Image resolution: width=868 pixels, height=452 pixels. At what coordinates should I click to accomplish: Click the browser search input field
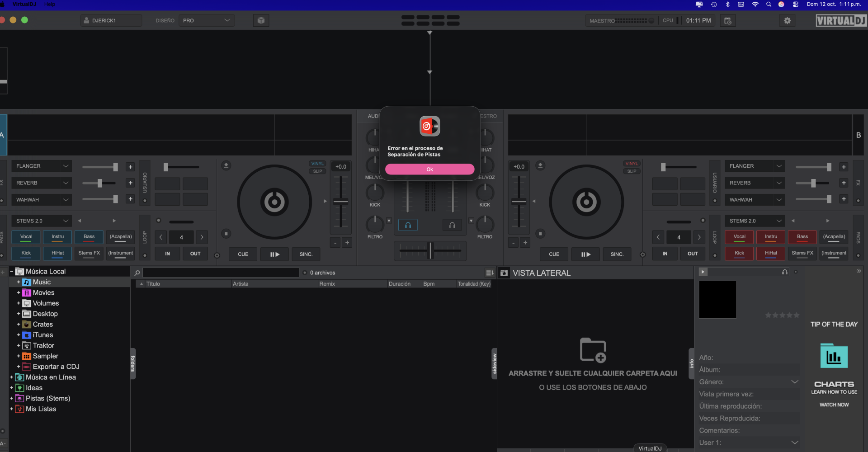tap(221, 273)
